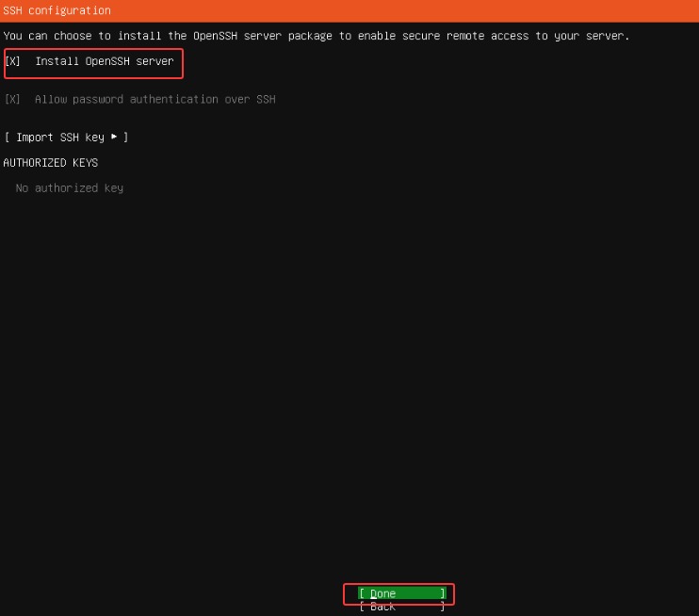
Task: Go to previous screen with Back
Action: 382,607
